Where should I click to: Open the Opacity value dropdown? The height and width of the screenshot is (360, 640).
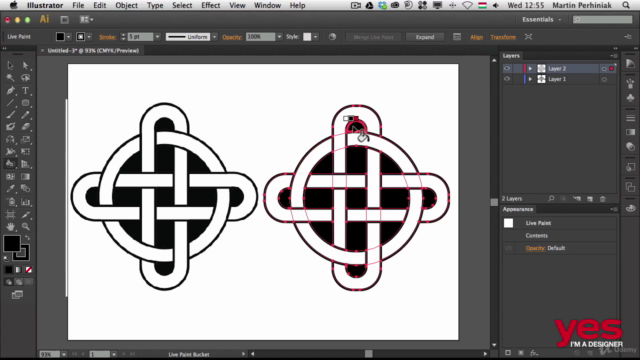pyautogui.click(x=279, y=37)
